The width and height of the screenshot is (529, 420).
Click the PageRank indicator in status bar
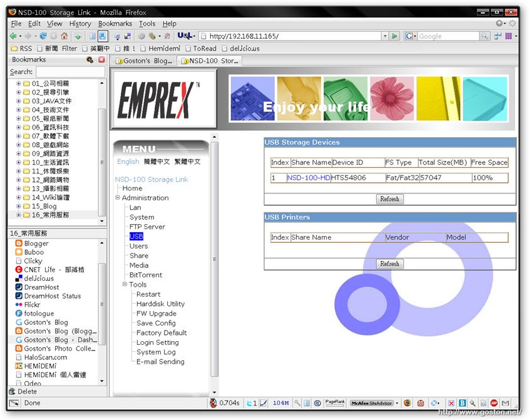[335, 402]
